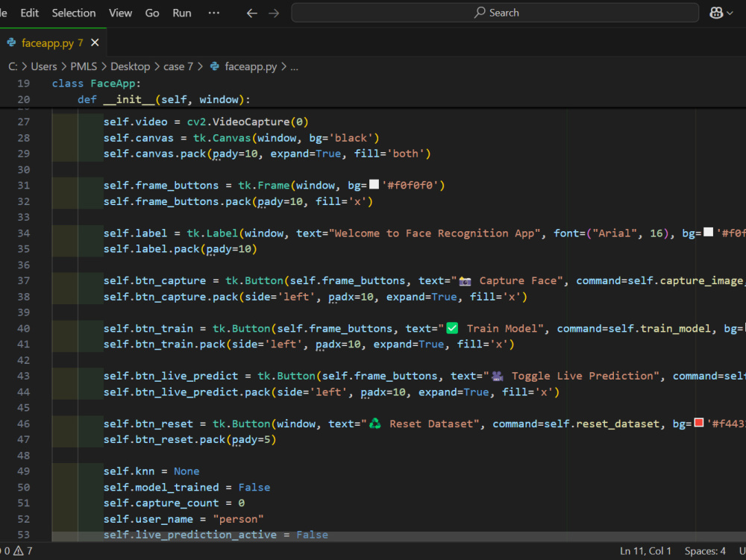Open the View menu
Image resolution: width=746 pixels, height=560 pixels.
[x=120, y=13]
